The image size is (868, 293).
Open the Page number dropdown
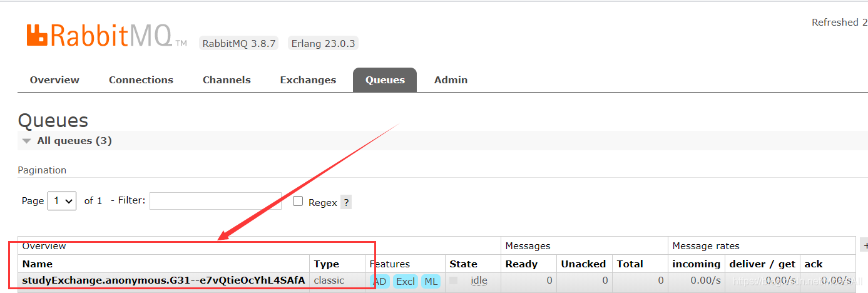[x=62, y=201]
